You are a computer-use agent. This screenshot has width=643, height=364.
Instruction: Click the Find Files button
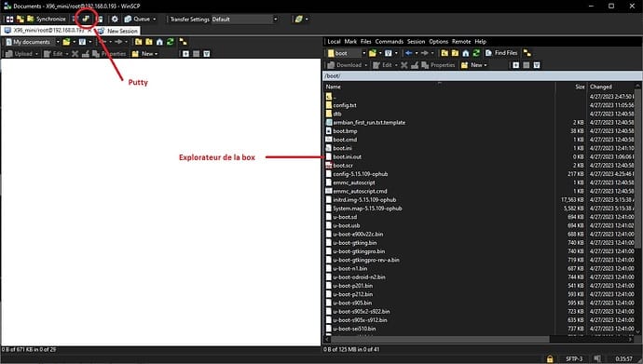pos(501,53)
